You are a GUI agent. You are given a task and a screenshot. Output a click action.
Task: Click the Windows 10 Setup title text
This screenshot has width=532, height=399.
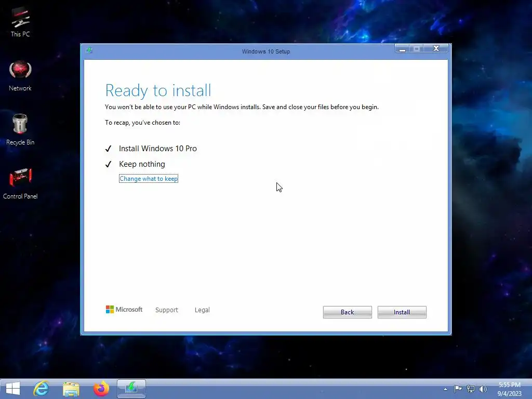pos(265,51)
